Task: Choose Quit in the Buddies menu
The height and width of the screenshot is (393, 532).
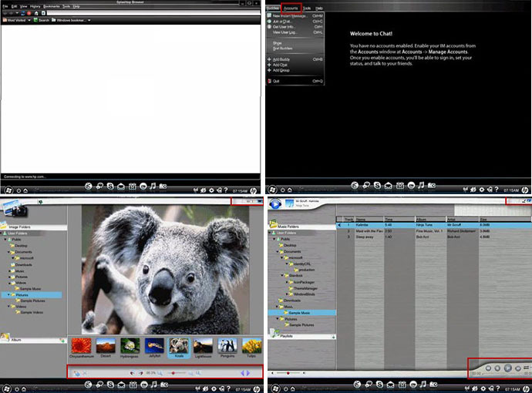Action: (295, 81)
